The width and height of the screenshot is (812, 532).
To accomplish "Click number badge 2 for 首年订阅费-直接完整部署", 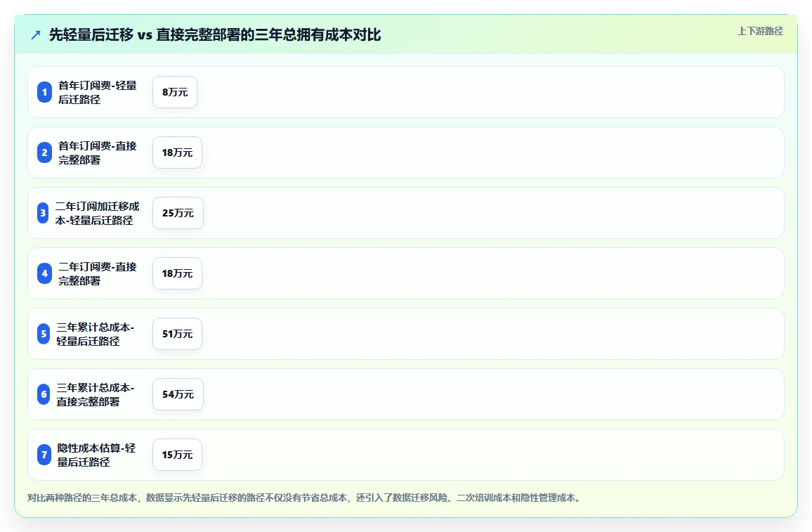I will click(x=44, y=153).
